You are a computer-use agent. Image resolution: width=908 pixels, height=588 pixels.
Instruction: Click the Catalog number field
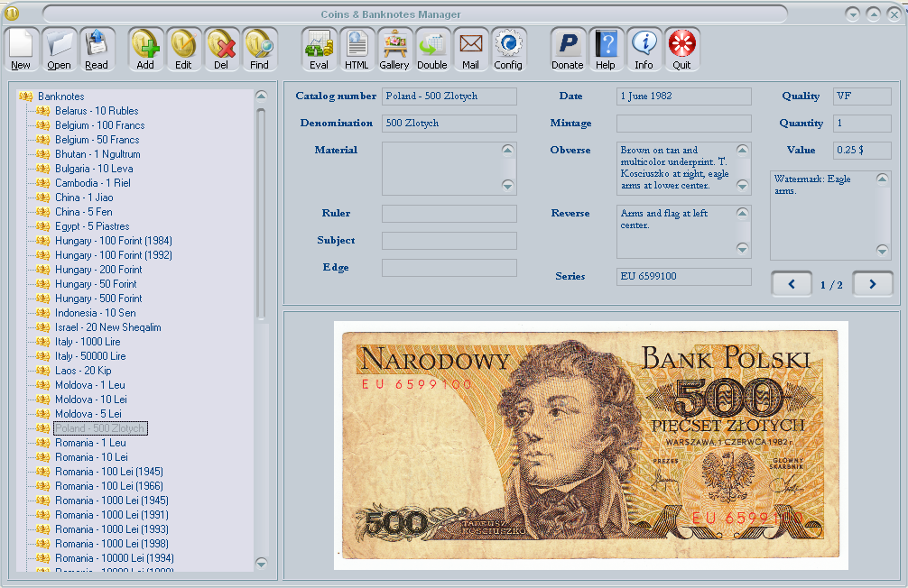tap(449, 96)
